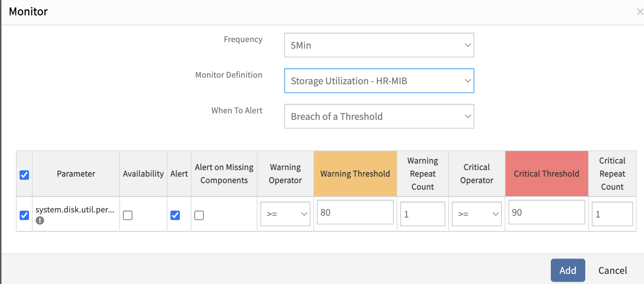Focus the Critical Repeat Count field
Image resolution: width=644 pixels, height=284 pixels.
tap(612, 214)
